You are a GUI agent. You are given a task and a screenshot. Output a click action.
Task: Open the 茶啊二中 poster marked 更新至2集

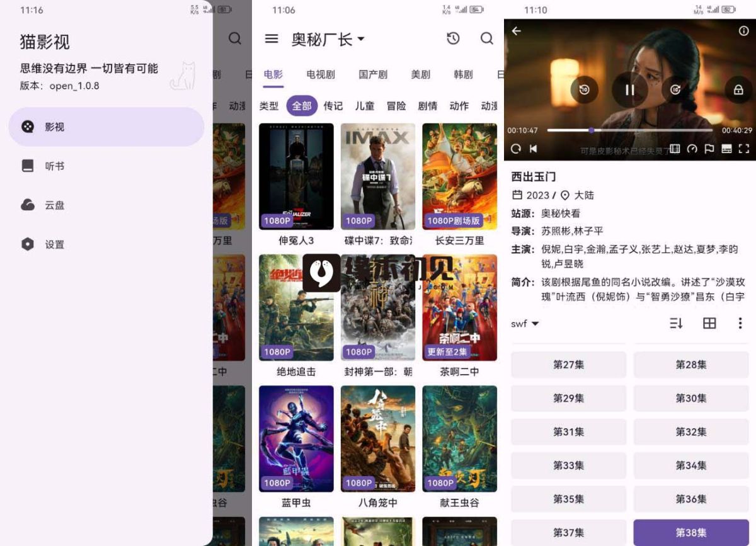[x=460, y=307]
